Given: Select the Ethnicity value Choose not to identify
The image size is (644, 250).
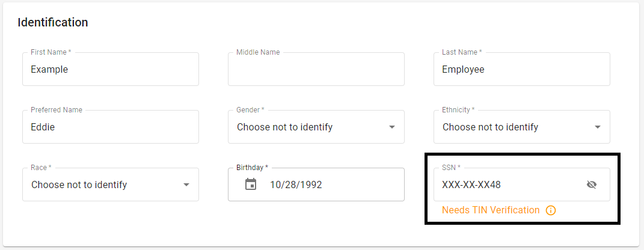Looking at the screenshot, I should (490, 127).
